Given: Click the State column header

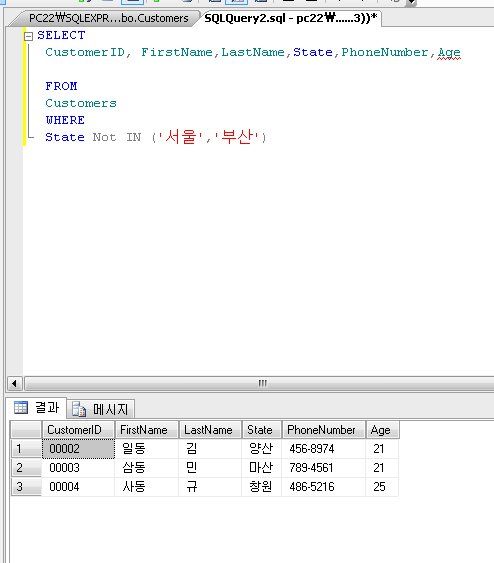Looking at the screenshot, I should point(262,430).
